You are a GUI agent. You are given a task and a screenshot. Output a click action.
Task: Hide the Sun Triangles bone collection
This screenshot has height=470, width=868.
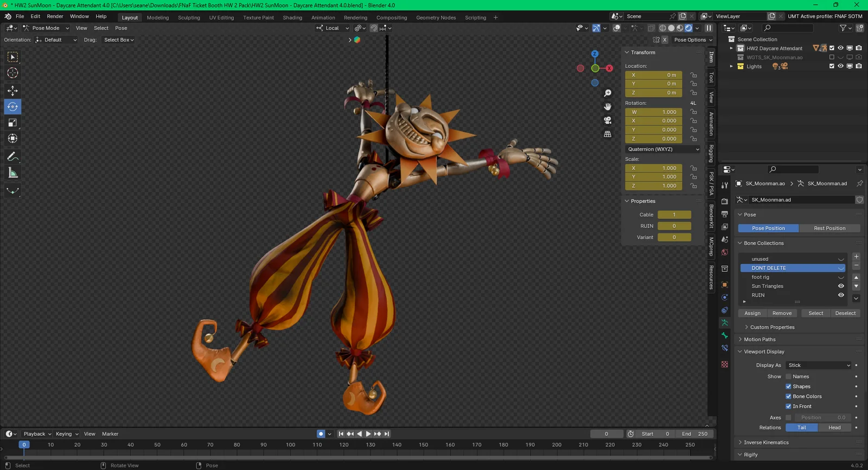841,286
